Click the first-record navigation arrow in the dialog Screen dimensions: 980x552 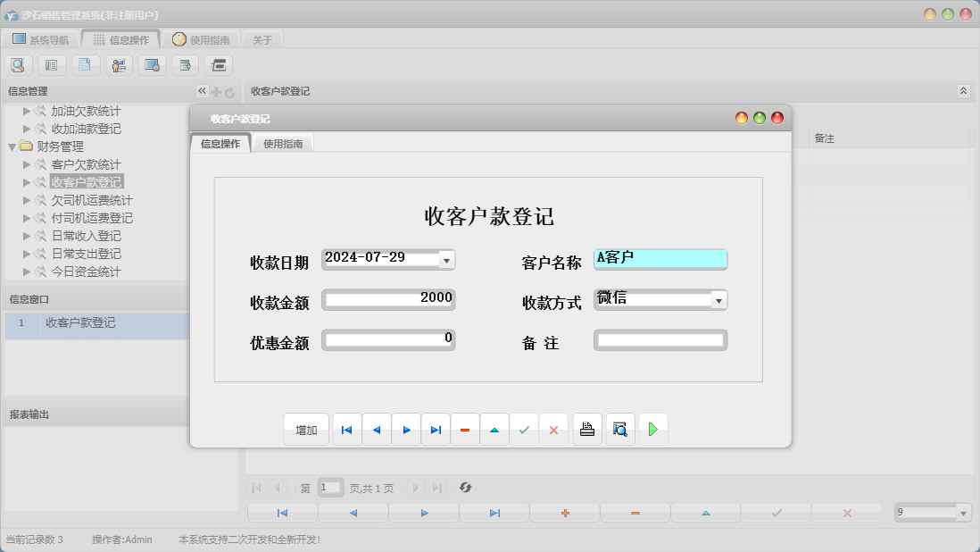[346, 429]
